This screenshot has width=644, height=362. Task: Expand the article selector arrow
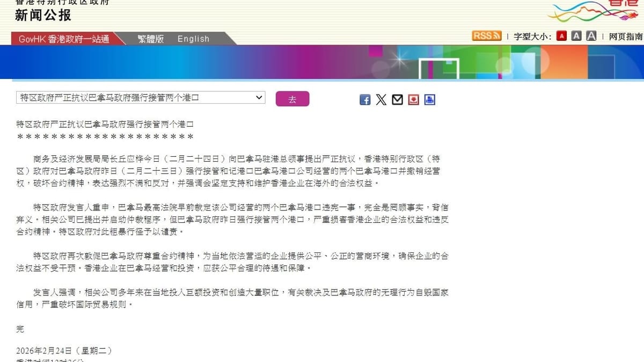coord(260,98)
